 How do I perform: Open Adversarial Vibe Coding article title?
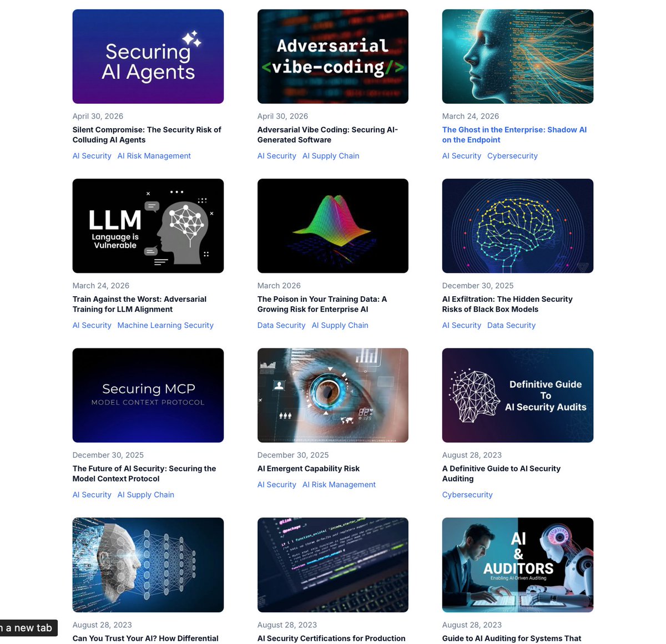coord(327,135)
